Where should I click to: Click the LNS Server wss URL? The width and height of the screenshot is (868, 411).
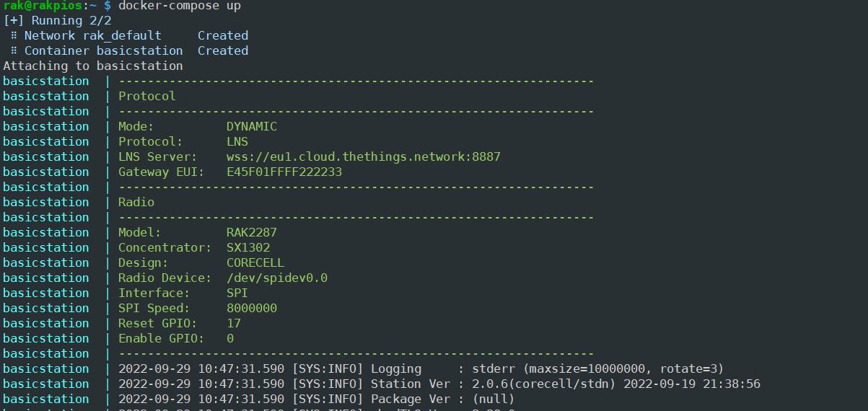(363, 156)
